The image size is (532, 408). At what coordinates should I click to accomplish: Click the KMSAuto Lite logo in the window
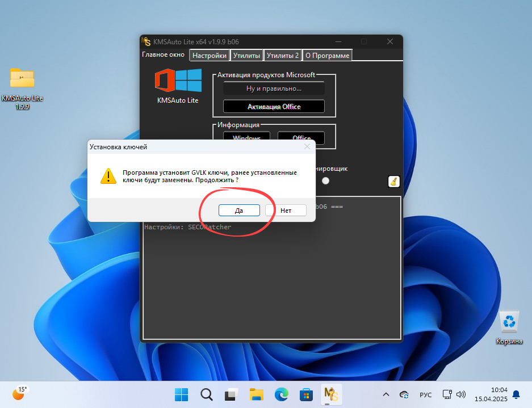point(178,79)
